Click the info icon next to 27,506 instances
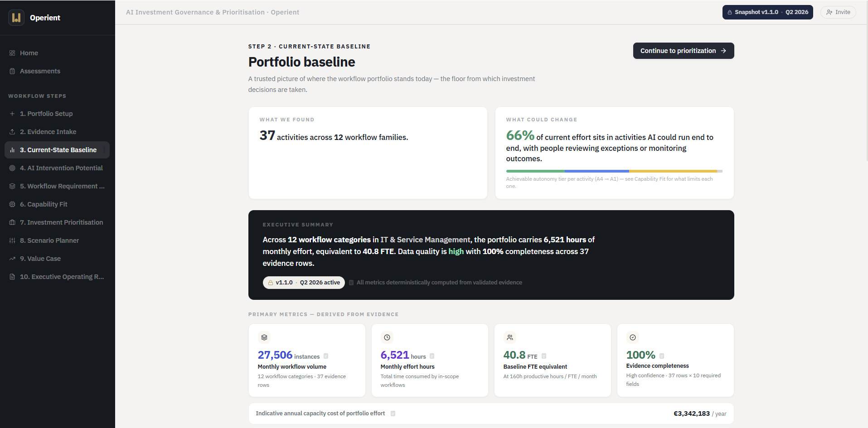868x428 pixels. click(x=326, y=356)
